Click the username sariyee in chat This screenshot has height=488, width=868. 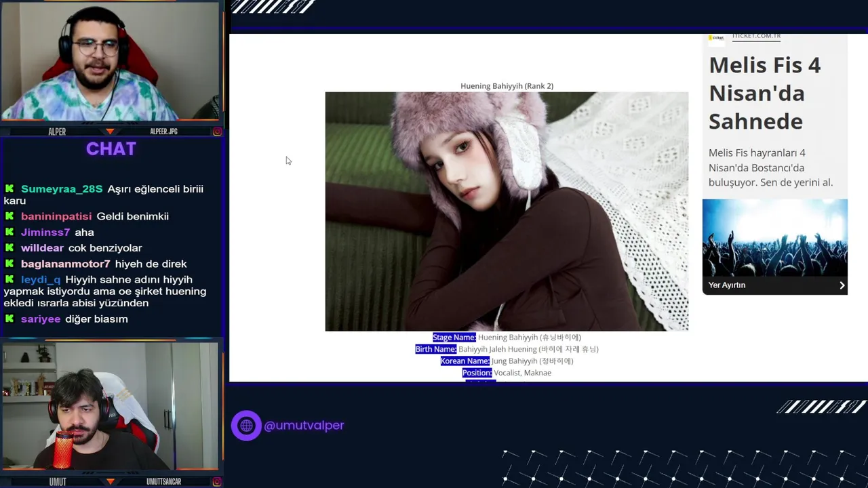[41, 319]
